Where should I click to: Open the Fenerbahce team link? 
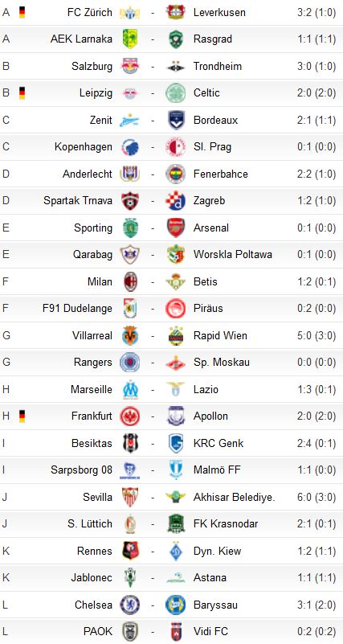220,174
